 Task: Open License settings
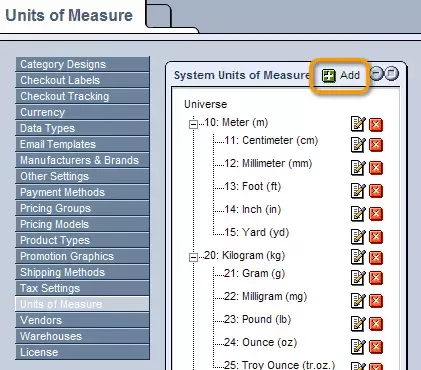82,352
